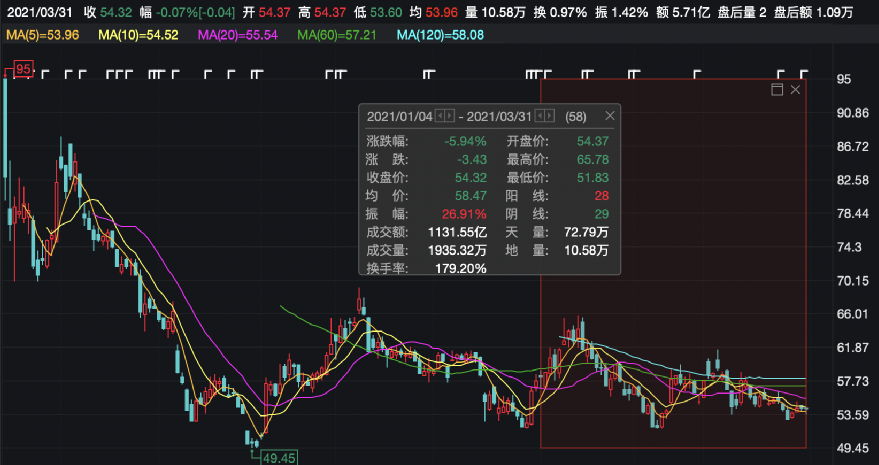Click the turnover amount 额 5.71亿

click(682, 12)
